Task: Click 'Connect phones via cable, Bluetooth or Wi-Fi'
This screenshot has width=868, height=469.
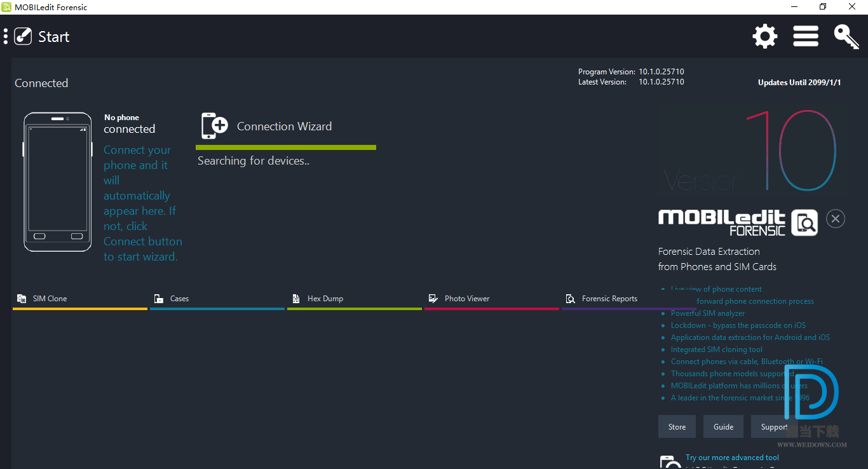Action: click(747, 362)
